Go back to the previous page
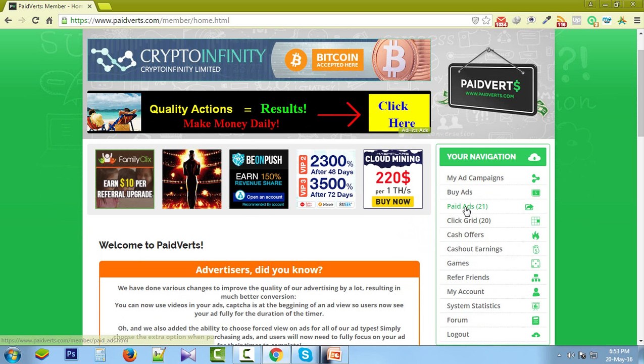Screen dimensions: 644x364 pos(8,20)
